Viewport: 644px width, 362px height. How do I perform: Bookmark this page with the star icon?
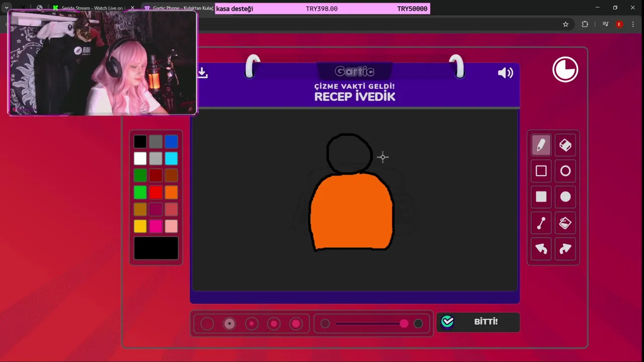click(x=566, y=24)
